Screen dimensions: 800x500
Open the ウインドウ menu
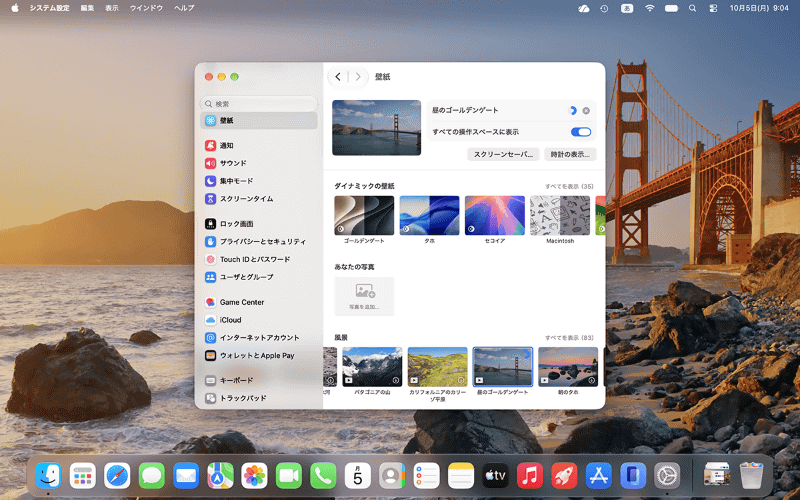tap(146, 8)
